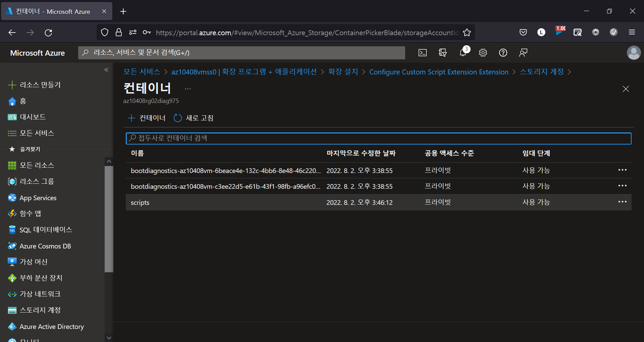
Task: Sort by 임대 단계 column header
Action: [536, 153]
